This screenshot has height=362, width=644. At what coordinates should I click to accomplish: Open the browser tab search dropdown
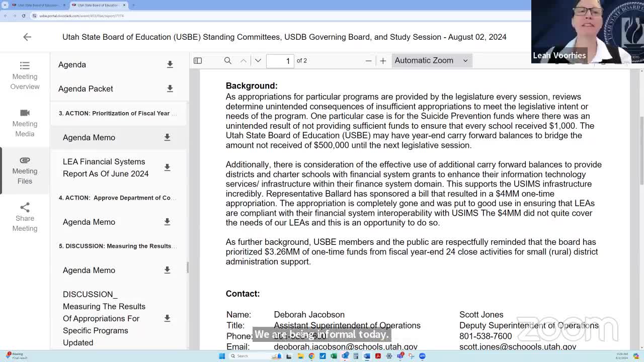5,5
